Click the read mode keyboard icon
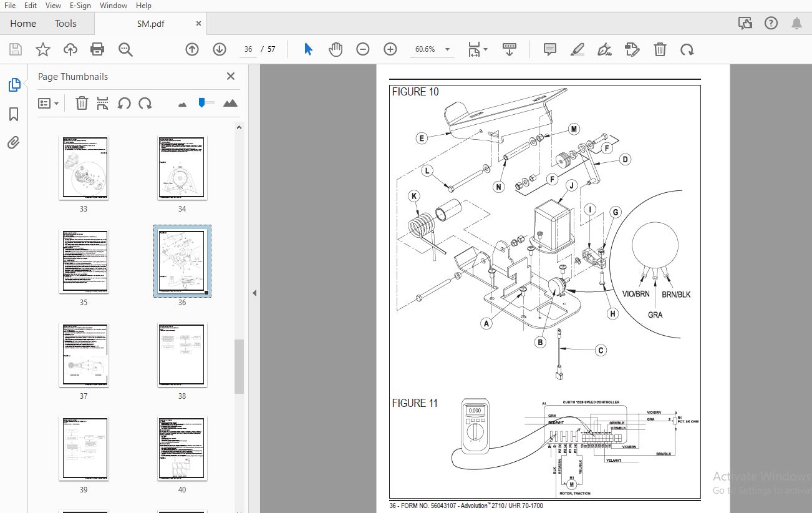This screenshot has height=513, width=812. click(x=510, y=49)
